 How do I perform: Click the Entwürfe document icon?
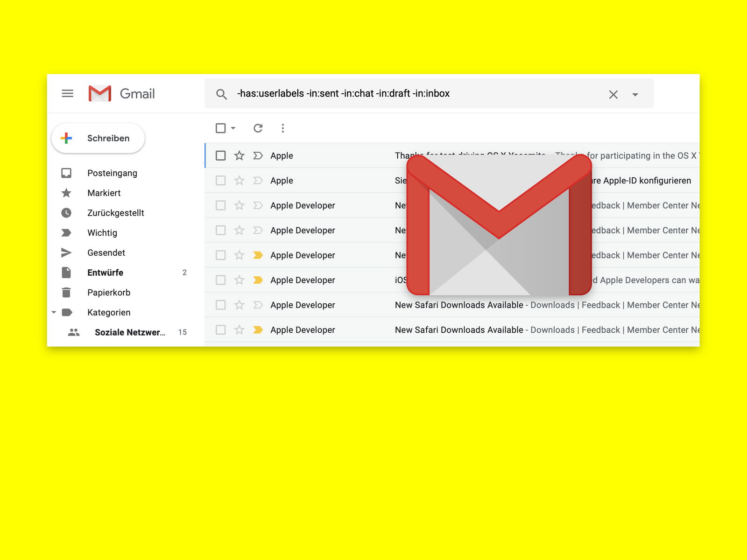point(66,273)
